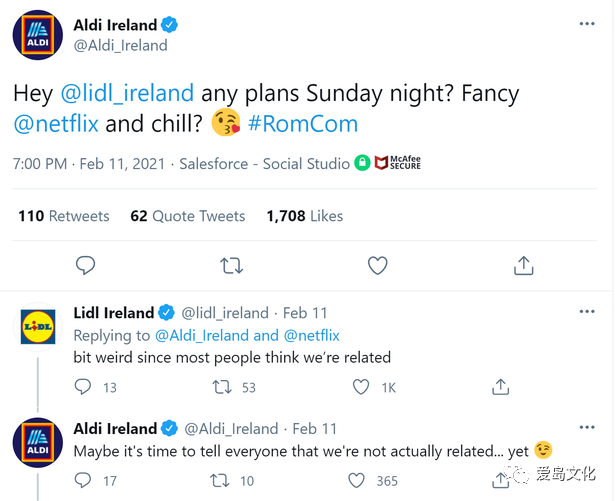Open more options for main Aldi tweet
615x501 pixels.
point(587,24)
